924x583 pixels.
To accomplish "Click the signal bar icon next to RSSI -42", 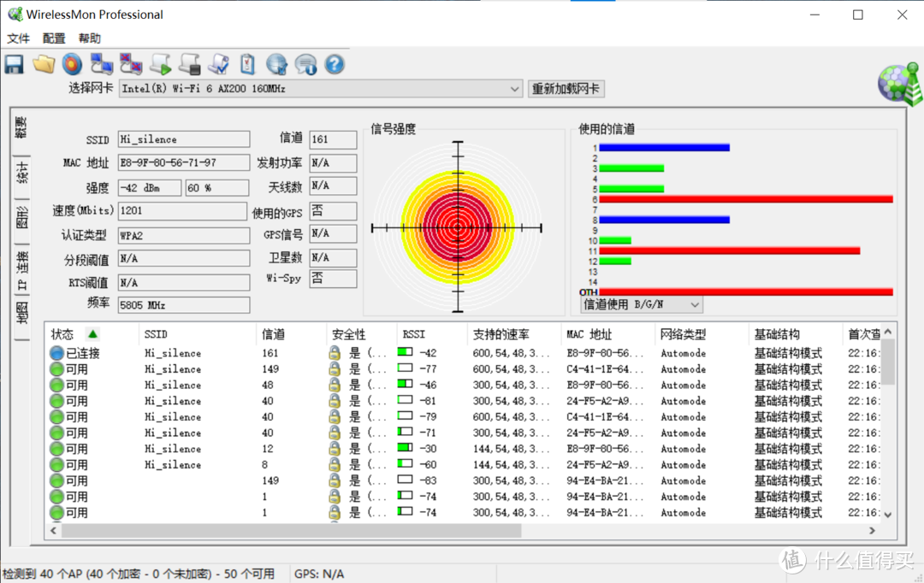I will click(405, 352).
